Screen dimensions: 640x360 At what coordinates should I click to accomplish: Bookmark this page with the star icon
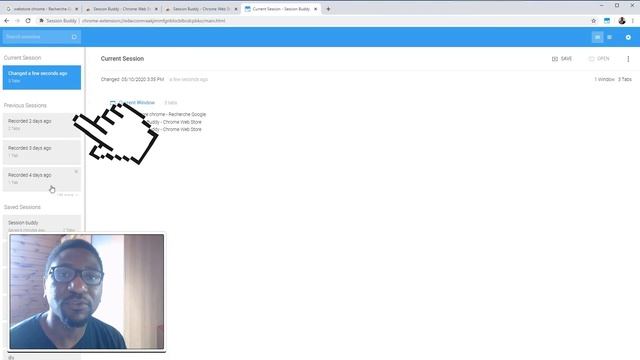tap(593, 21)
